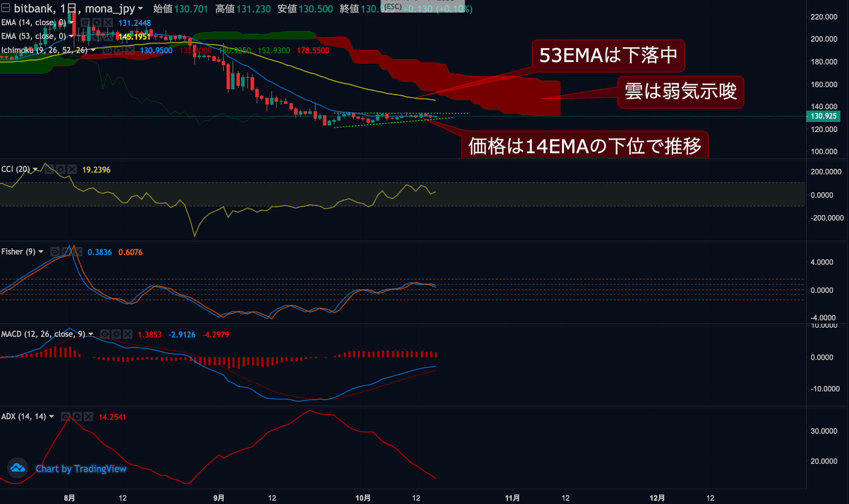Delete the ADX indicator using X icon

tap(89, 417)
